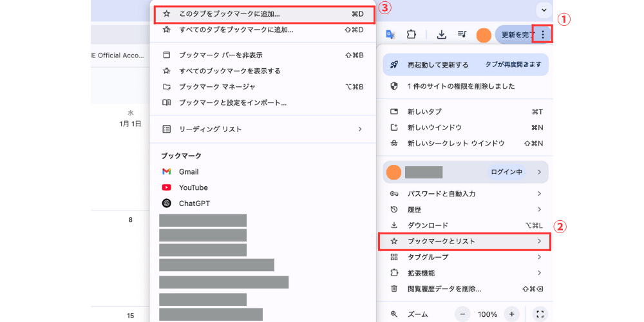Click the orange profile avatar in toolbar
Viewport: 644px width, 322px height.
484,35
